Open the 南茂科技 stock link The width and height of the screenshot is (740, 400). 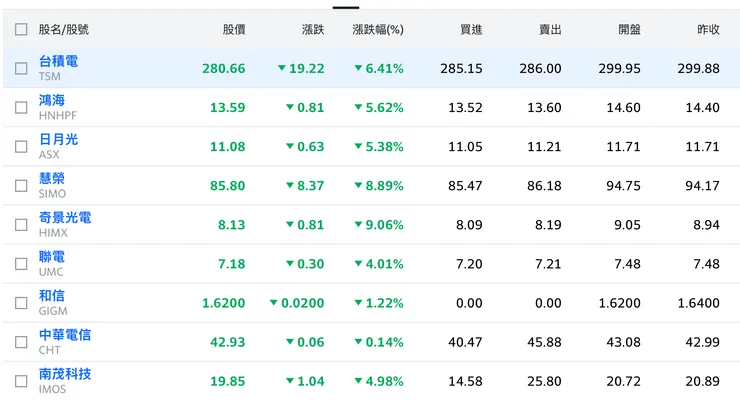(65, 374)
